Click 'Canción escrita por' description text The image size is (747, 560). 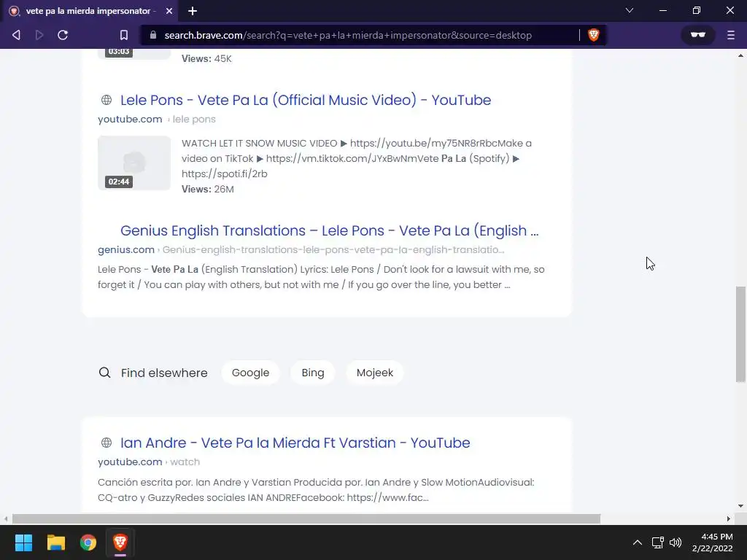tap(316, 490)
